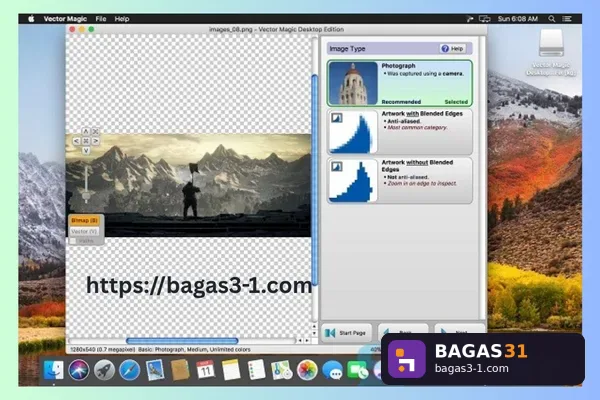Click the display mirroring icon in menu bar
600x400 pixels.
click(484, 19)
